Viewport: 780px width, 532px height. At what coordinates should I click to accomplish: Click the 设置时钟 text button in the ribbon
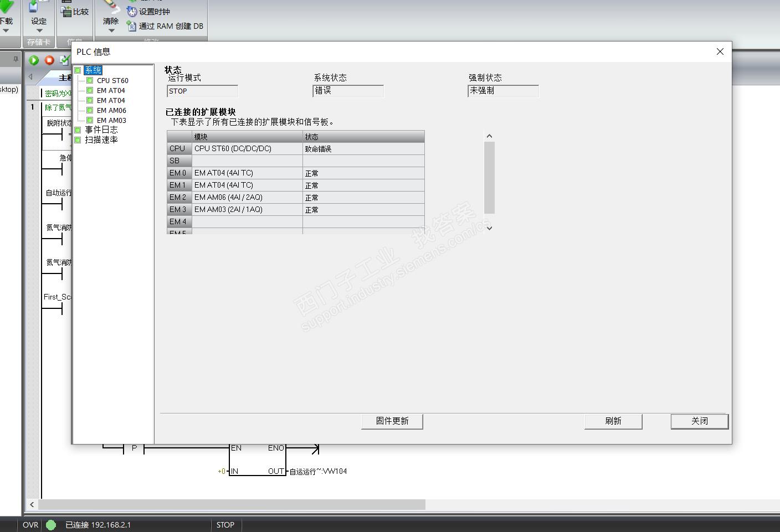click(155, 12)
